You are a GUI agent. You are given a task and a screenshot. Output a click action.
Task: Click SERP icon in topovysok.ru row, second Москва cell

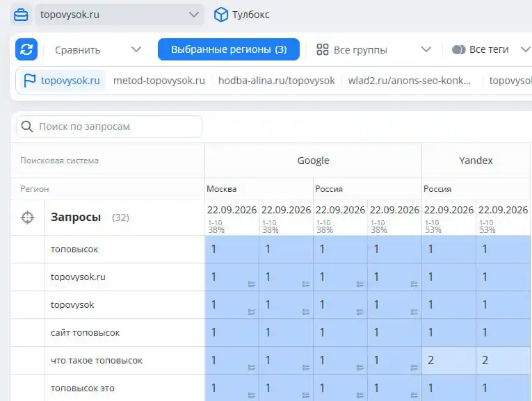tap(306, 284)
